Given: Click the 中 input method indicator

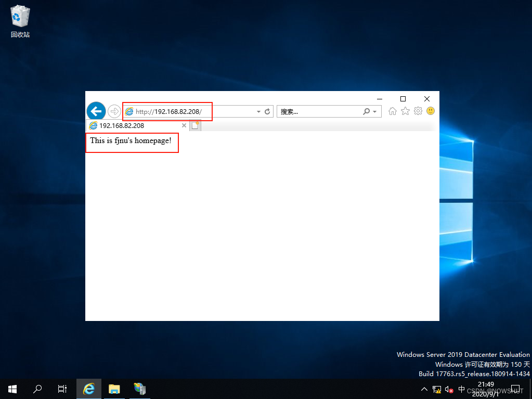Looking at the screenshot, I should pos(461,389).
